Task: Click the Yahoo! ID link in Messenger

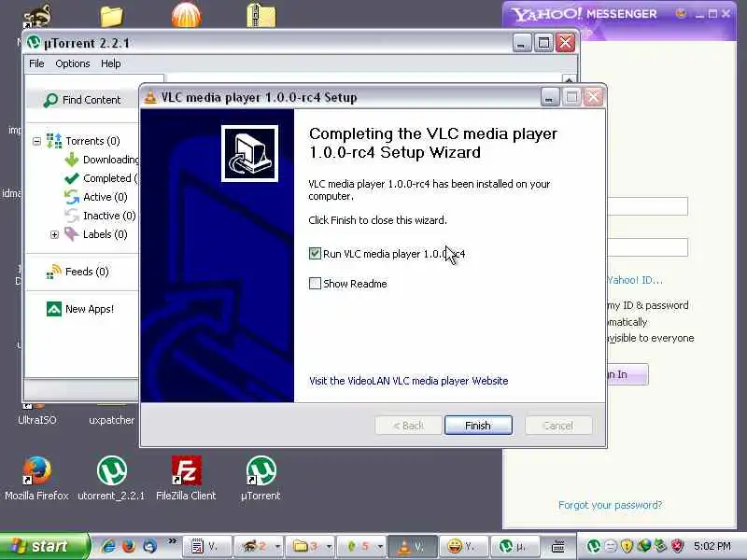Action: [x=635, y=280]
